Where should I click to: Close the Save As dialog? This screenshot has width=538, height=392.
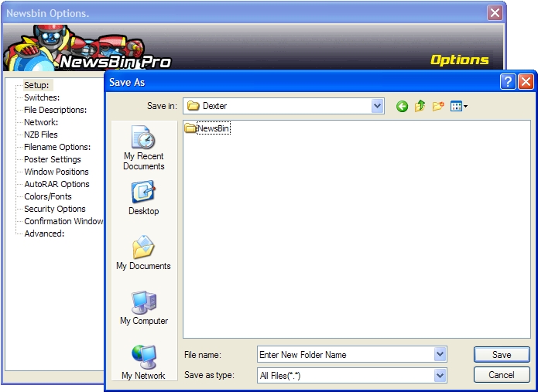pos(526,82)
